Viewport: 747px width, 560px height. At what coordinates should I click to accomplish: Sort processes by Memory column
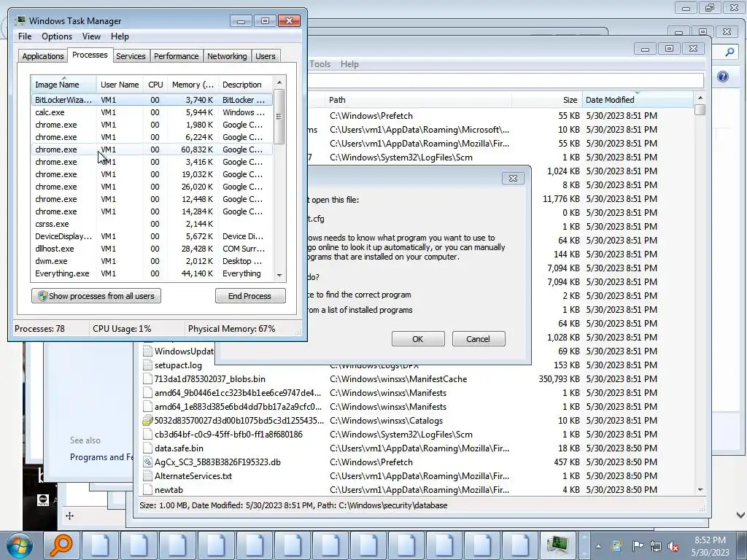[x=193, y=85]
